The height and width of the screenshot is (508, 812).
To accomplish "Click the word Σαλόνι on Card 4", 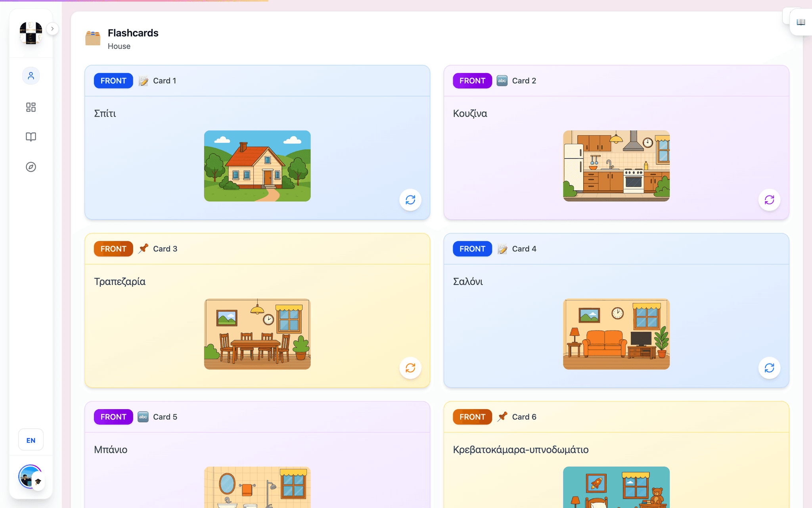I will pos(468,282).
